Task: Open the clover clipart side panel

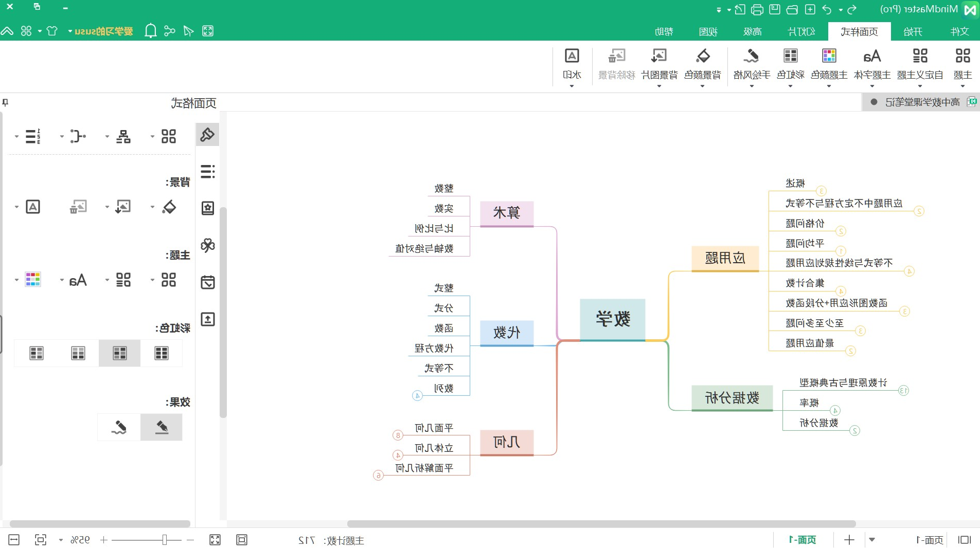Action: [207, 245]
